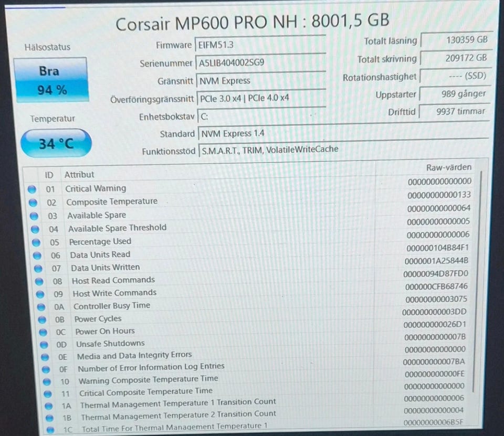The image size is (504, 436).
Task: Click the status dot for Critical Composite Temperature Time
Action: pos(48,394)
